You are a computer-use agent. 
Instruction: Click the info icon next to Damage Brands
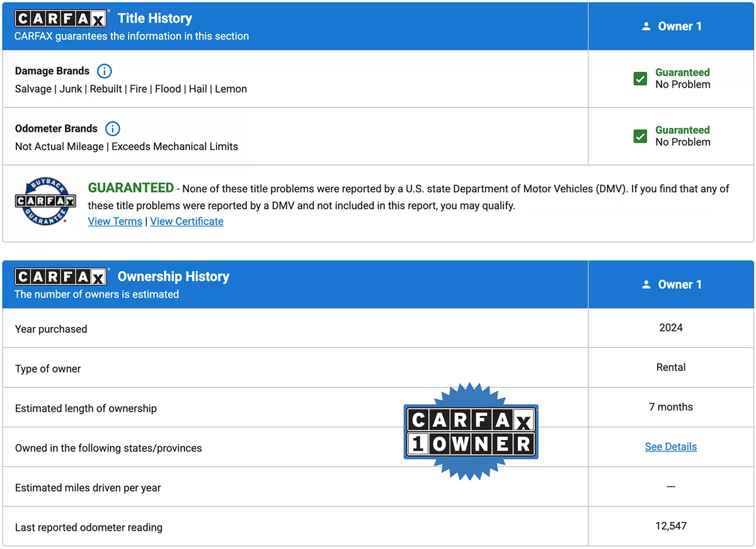[x=105, y=71]
